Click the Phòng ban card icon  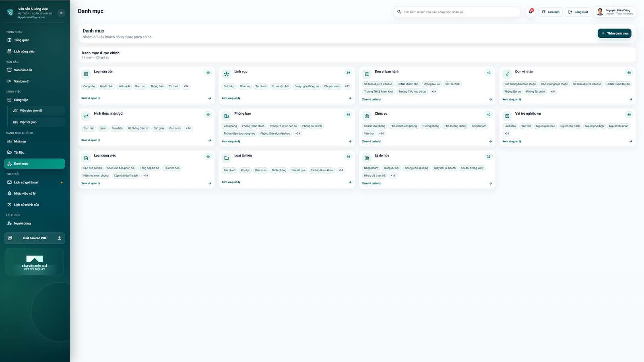point(227,116)
